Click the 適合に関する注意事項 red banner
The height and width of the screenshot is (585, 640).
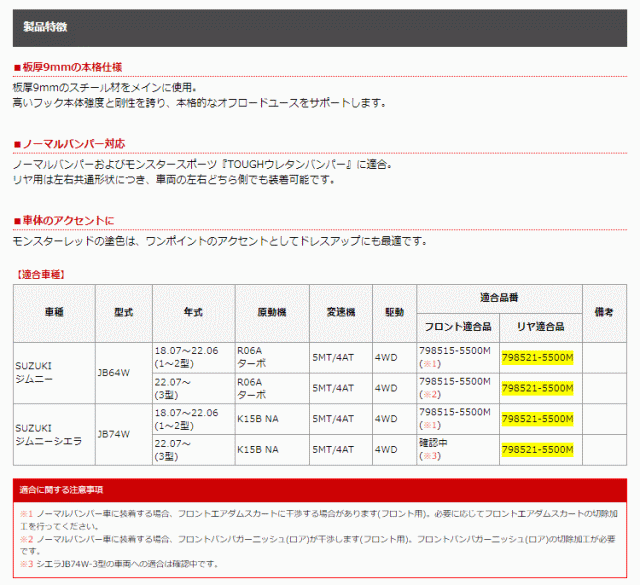pyautogui.click(x=320, y=490)
